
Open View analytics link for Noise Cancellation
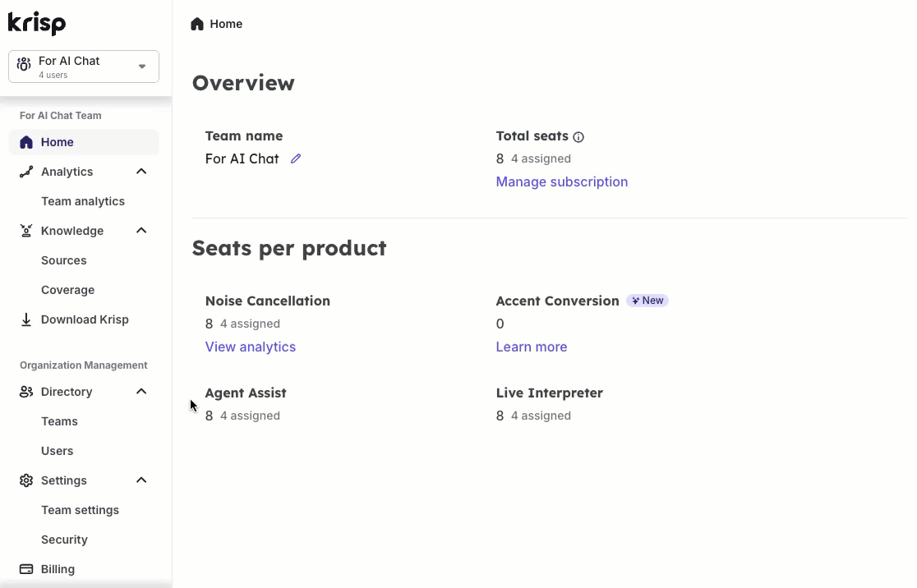click(x=251, y=347)
